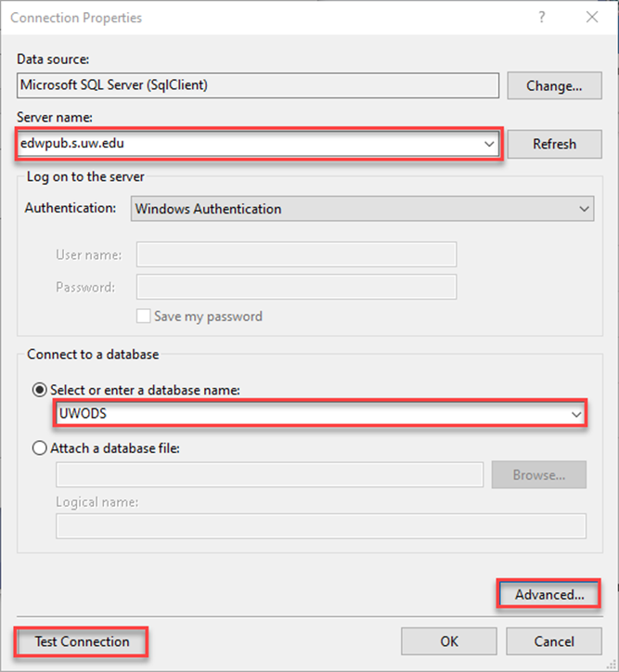Close the Connection Properties dialog
Image resolution: width=619 pixels, height=672 pixels.
[592, 17]
